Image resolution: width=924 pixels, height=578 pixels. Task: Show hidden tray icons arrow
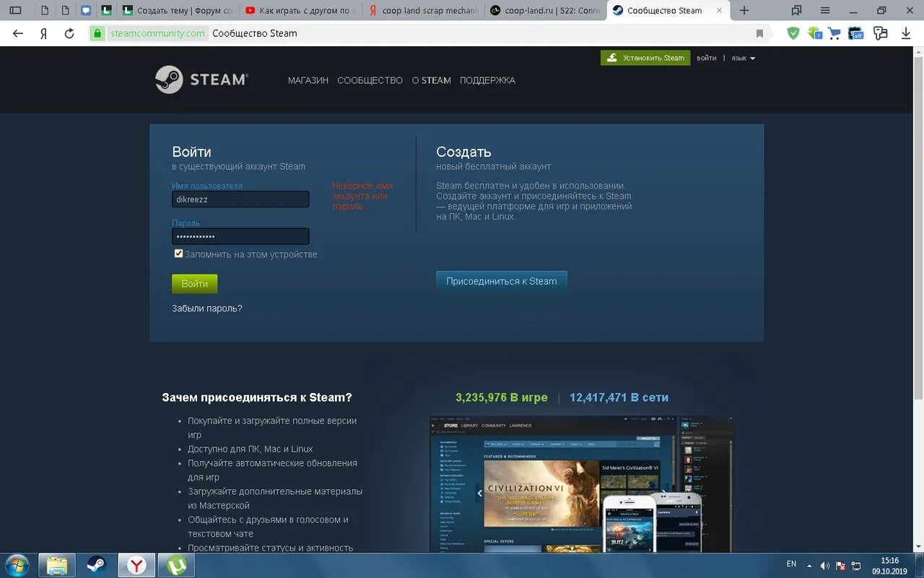pyautogui.click(x=809, y=566)
